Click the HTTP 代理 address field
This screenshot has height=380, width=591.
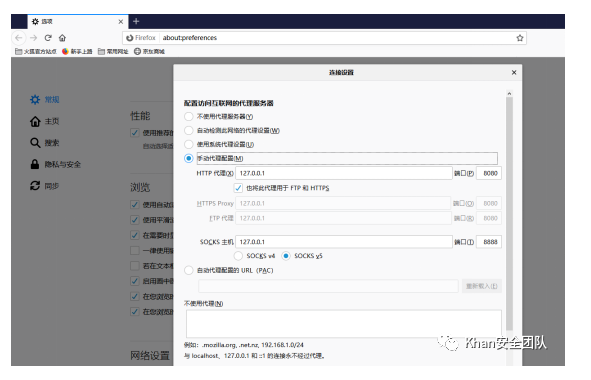coord(344,173)
